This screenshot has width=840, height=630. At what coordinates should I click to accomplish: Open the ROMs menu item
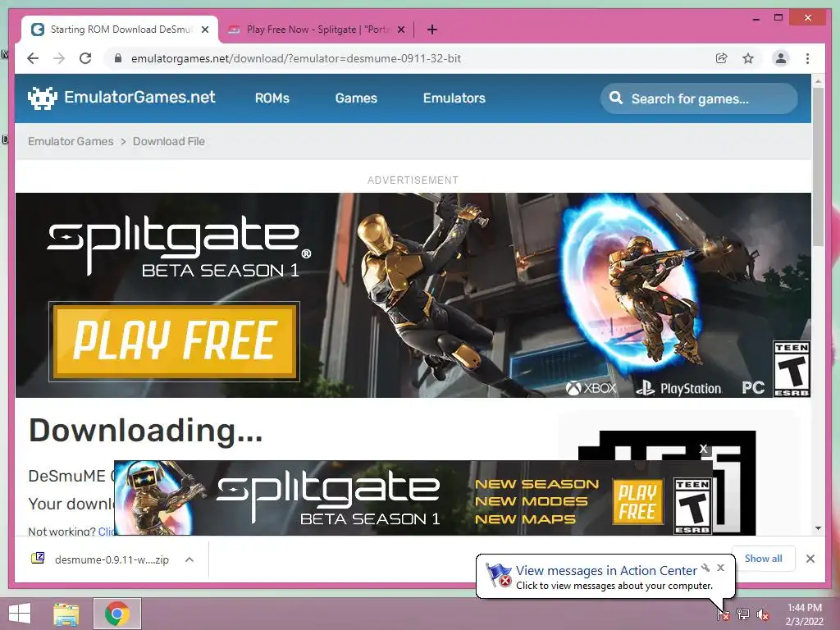click(272, 98)
